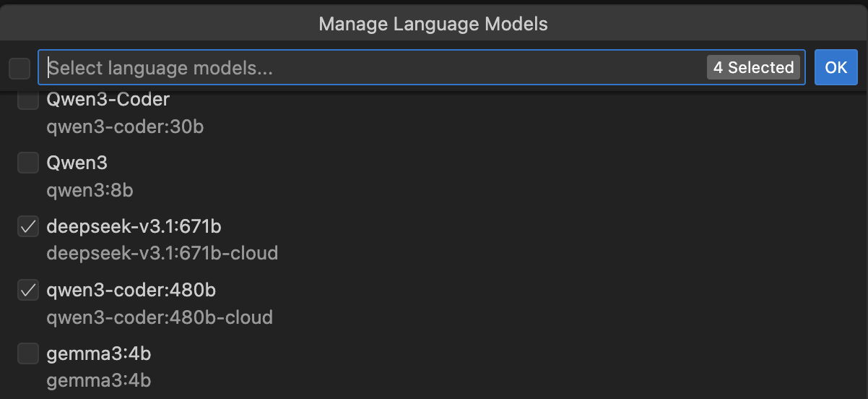The width and height of the screenshot is (868, 399).
Task: Click the qwen3-coder:480b-cloud description text
Action: (160, 317)
